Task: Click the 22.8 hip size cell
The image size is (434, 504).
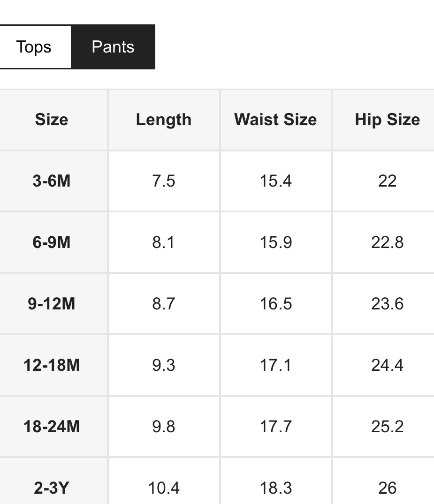Action: click(387, 242)
